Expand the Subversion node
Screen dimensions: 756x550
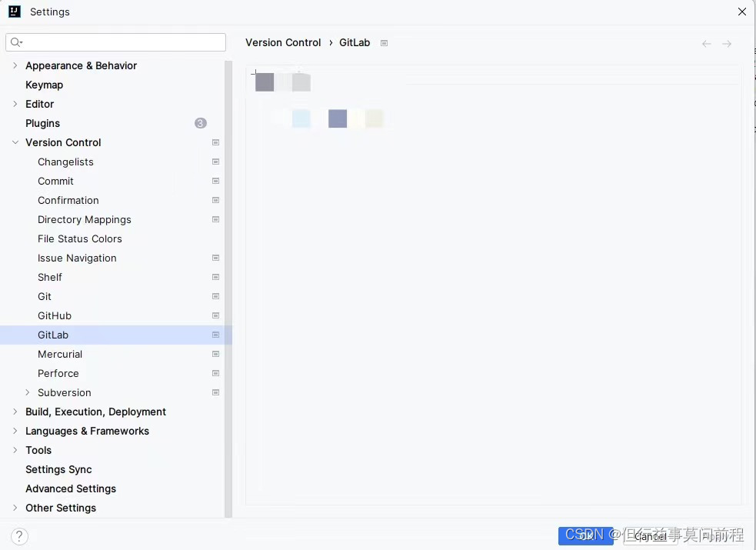click(x=28, y=393)
